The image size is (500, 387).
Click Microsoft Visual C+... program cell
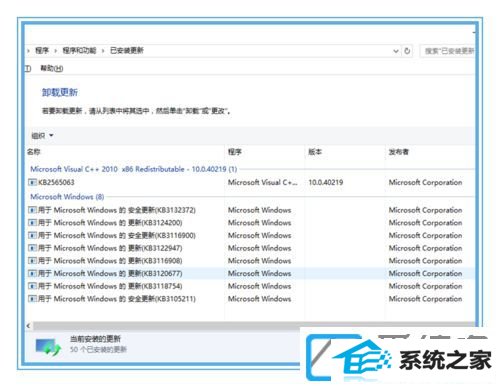point(263,182)
